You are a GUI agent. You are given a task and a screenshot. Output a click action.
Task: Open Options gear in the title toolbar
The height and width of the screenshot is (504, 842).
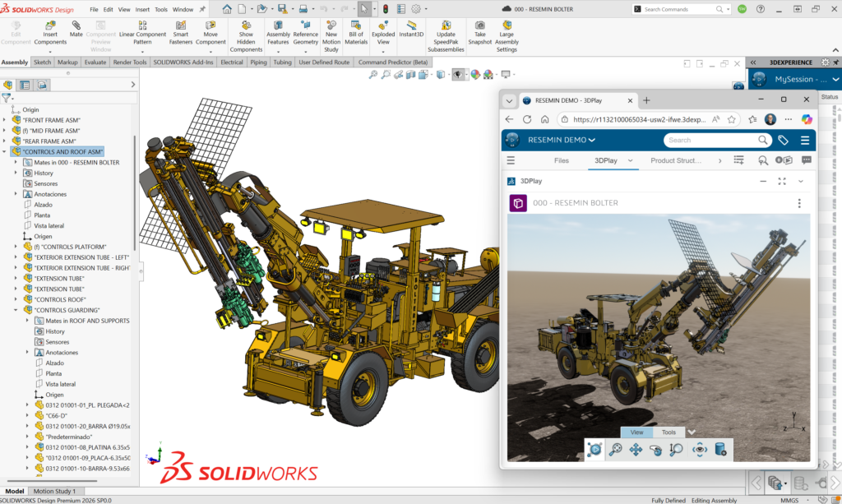[416, 9]
